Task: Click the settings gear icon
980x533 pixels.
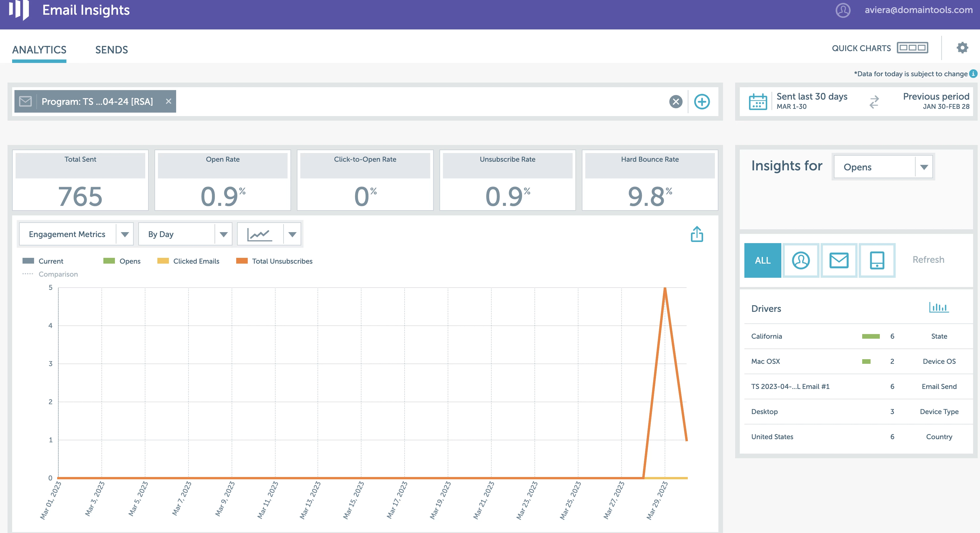Action: 962,48
